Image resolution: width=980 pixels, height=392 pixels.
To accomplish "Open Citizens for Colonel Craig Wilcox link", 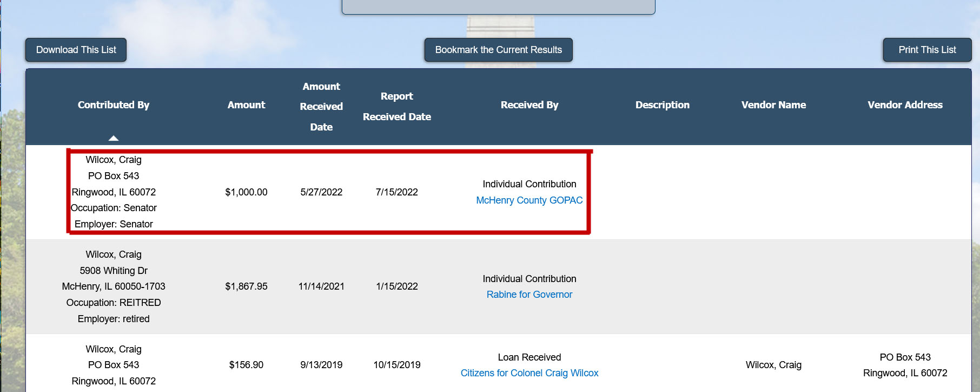I will coord(529,373).
